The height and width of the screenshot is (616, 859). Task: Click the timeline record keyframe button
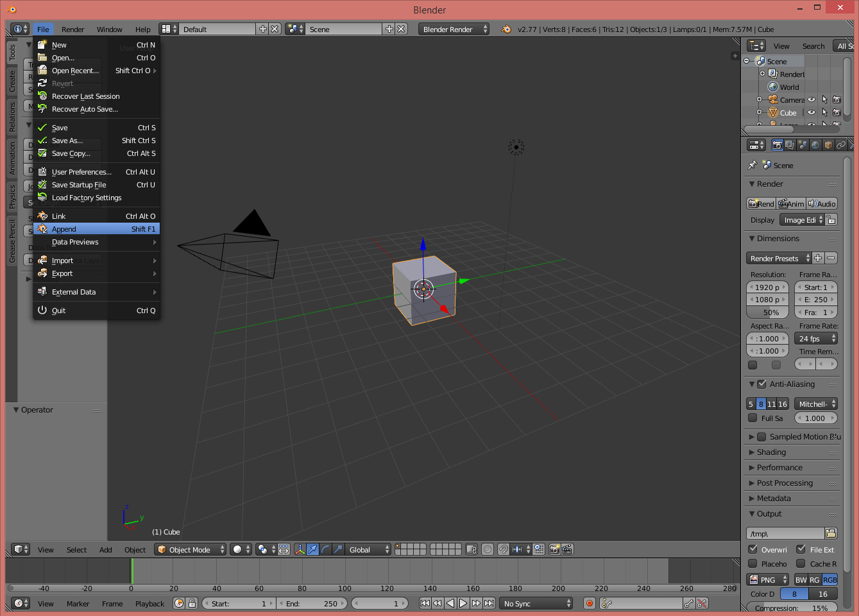tap(589, 604)
